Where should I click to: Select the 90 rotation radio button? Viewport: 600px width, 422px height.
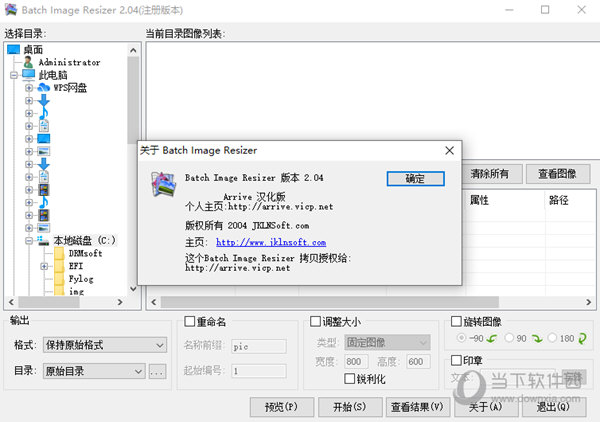[509, 338]
